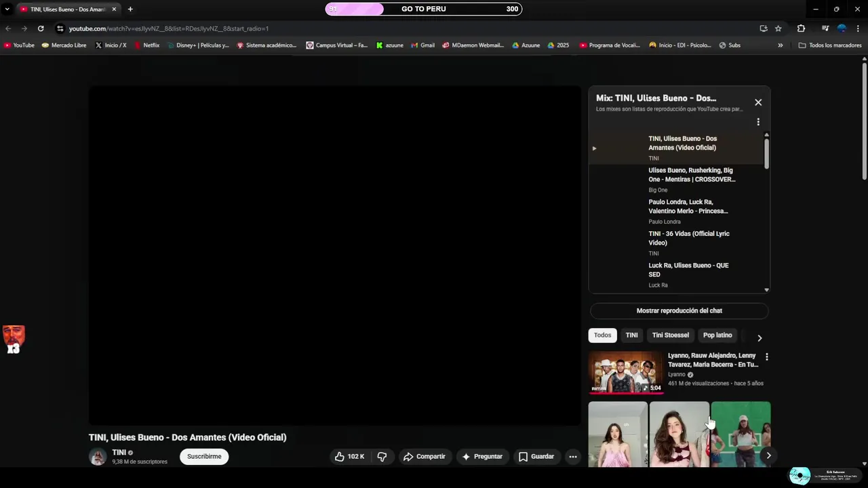Open the media control icon in the toolbar

pyautogui.click(x=825, y=28)
